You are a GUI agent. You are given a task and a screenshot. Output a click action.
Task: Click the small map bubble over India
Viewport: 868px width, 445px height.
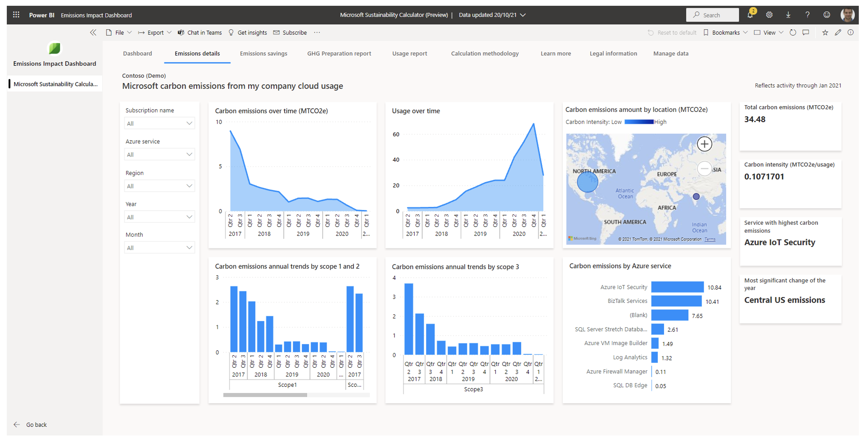click(x=696, y=196)
